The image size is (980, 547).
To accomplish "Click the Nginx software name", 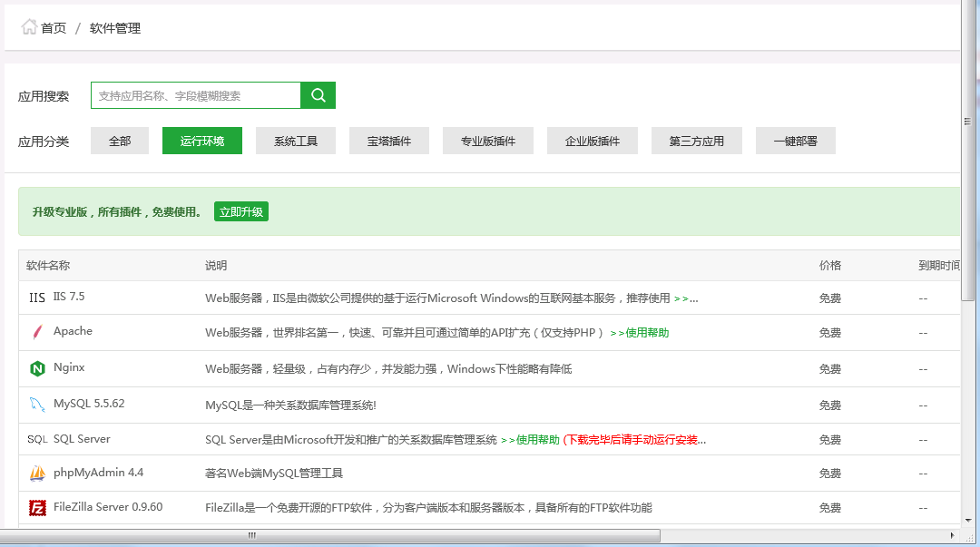I will 69,367.
